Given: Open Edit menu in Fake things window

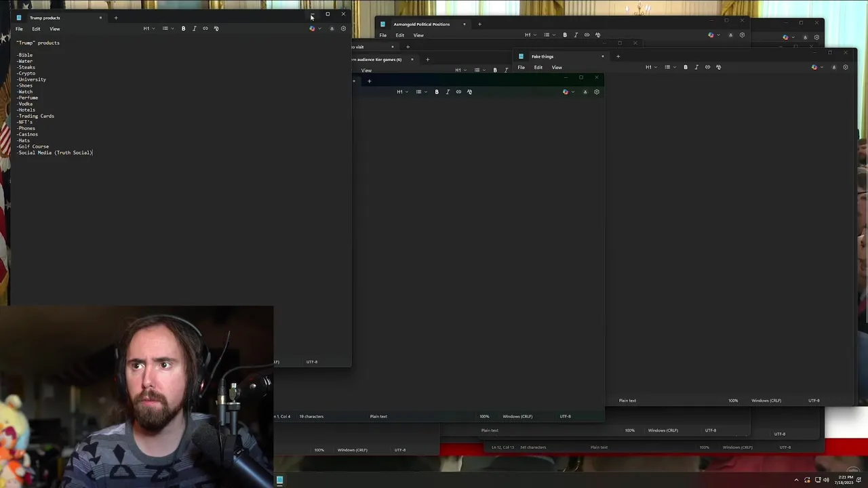Looking at the screenshot, I should (538, 67).
